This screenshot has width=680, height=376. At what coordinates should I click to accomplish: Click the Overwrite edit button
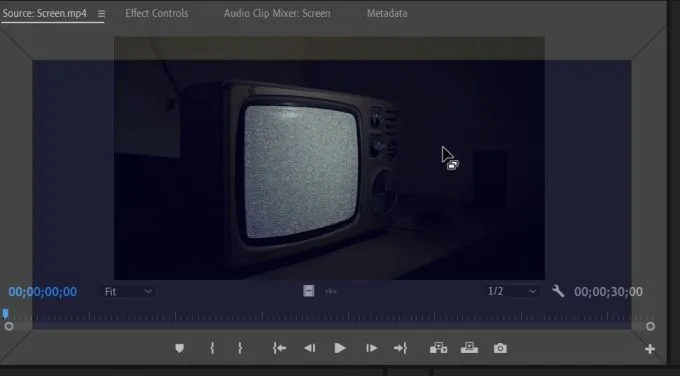click(469, 348)
